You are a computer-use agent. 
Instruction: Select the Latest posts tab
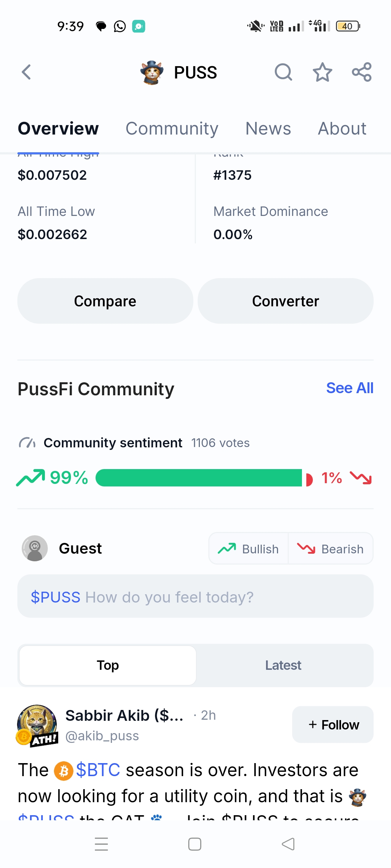(x=283, y=665)
